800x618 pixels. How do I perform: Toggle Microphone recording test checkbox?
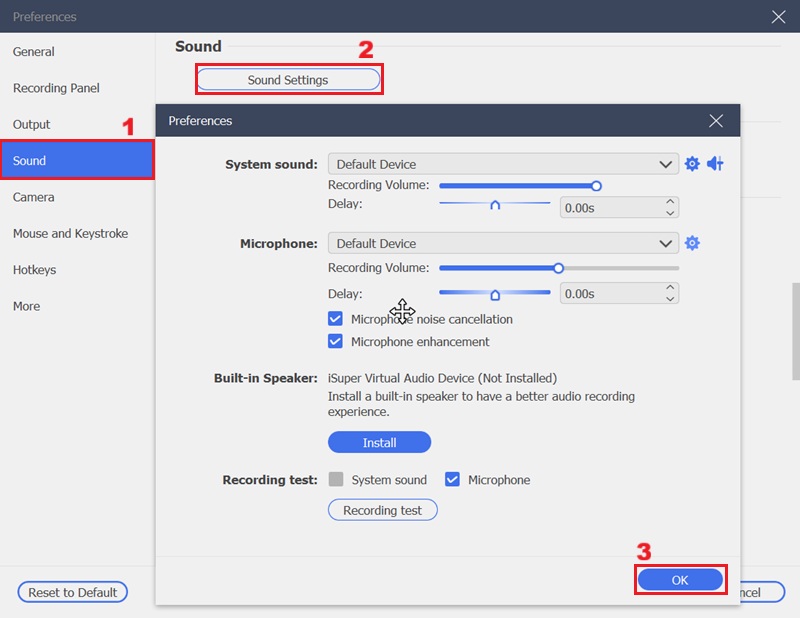452,480
